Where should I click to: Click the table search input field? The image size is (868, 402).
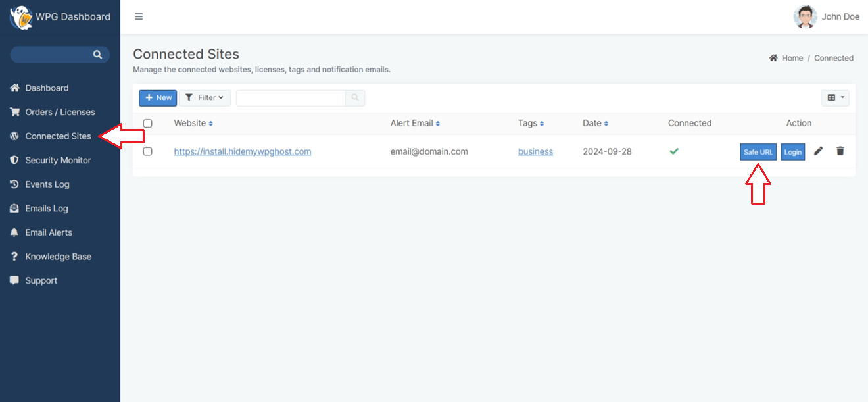[291, 98]
